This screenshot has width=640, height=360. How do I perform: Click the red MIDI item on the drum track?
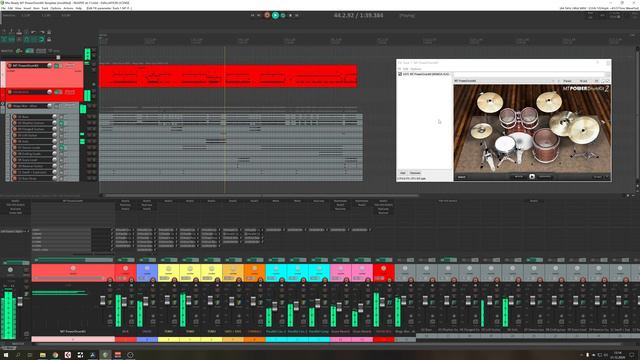pos(228,76)
